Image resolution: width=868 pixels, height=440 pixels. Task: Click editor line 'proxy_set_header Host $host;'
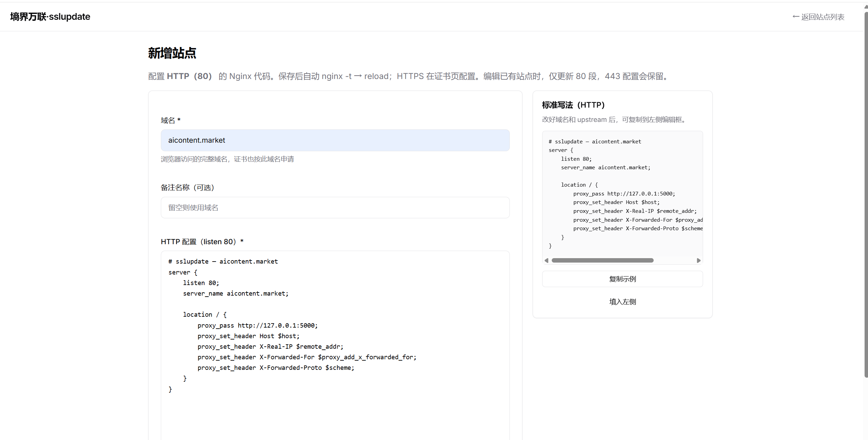248,336
